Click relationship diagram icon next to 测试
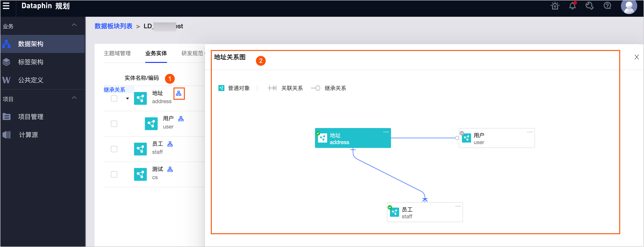The width and height of the screenshot is (644, 247). 170,169
